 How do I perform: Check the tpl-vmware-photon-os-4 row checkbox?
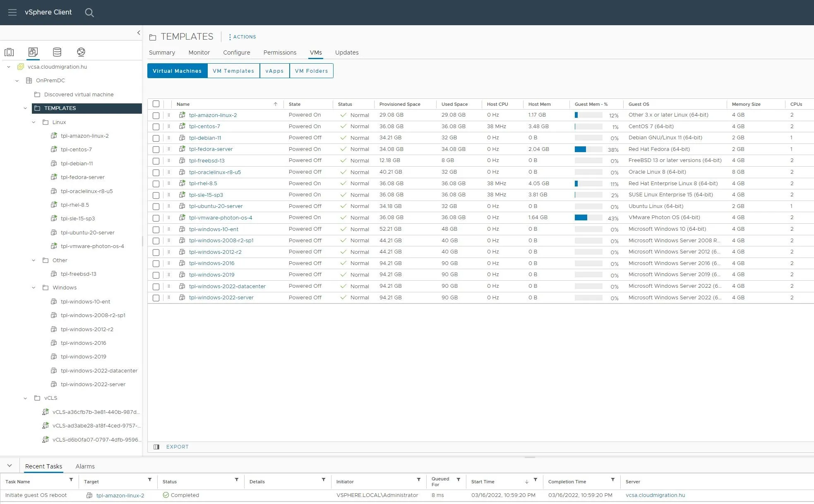(156, 218)
